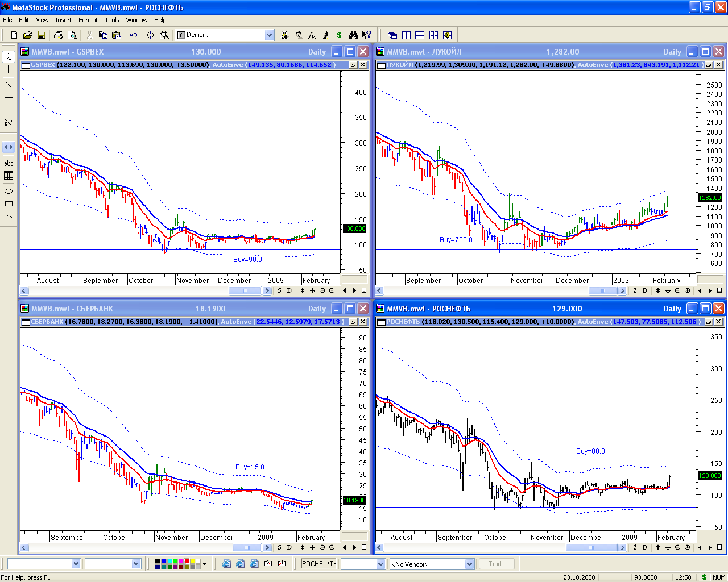Pick the red color swatch

187,561
